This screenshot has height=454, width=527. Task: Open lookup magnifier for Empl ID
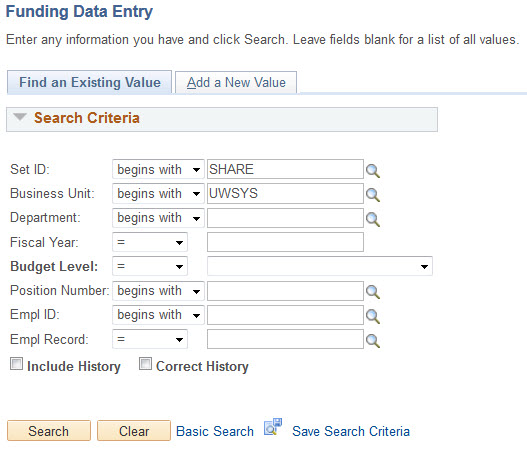373,316
